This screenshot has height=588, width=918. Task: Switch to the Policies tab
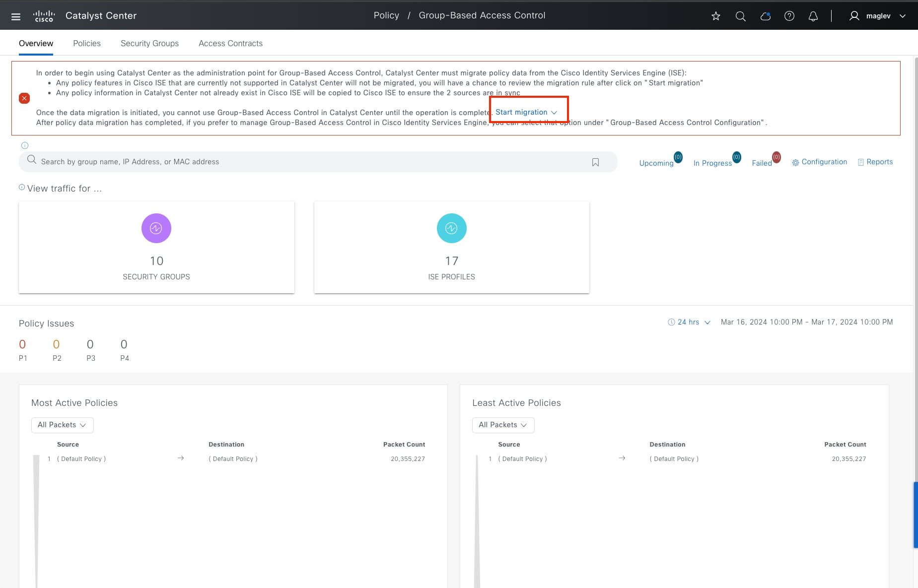[87, 43]
